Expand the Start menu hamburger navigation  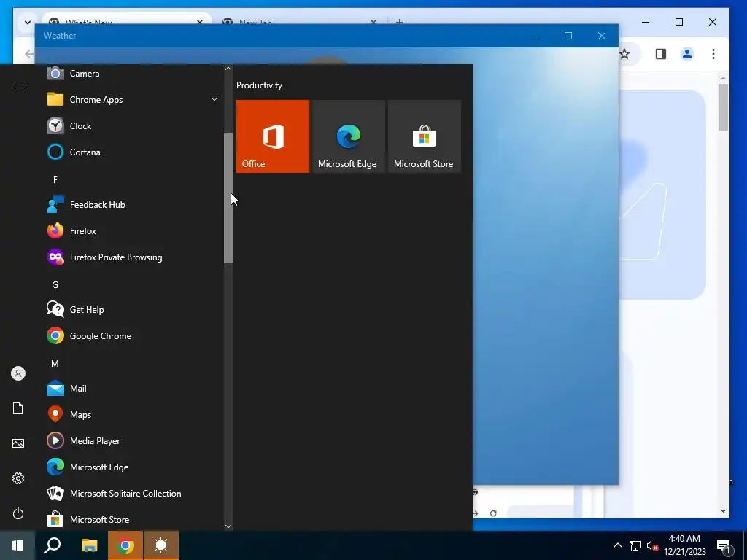(18, 85)
